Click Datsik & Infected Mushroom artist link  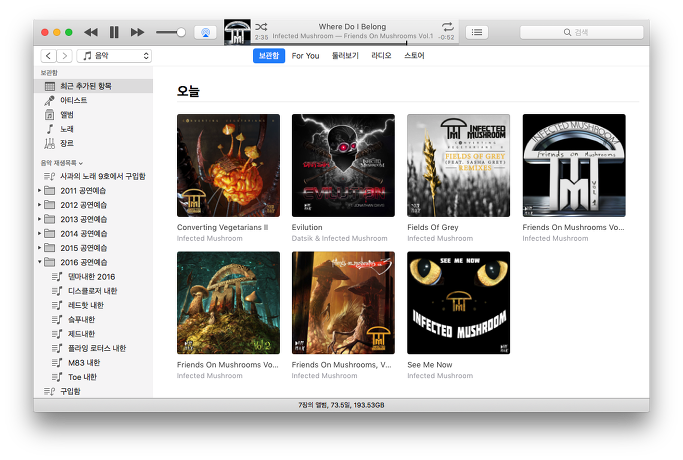click(x=339, y=239)
